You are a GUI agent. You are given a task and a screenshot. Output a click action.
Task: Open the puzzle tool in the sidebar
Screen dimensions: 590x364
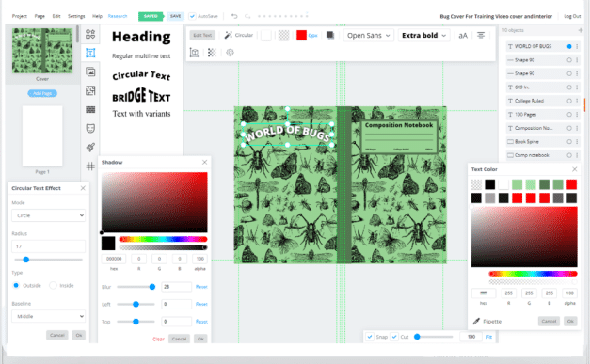pyautogui.click(x=90, y=90)
